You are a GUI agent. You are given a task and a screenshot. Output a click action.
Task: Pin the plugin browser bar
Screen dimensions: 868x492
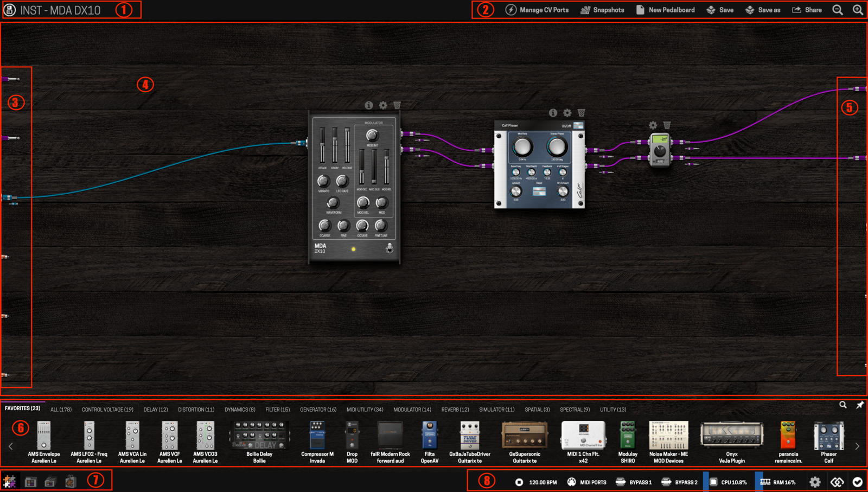[860, 405]
